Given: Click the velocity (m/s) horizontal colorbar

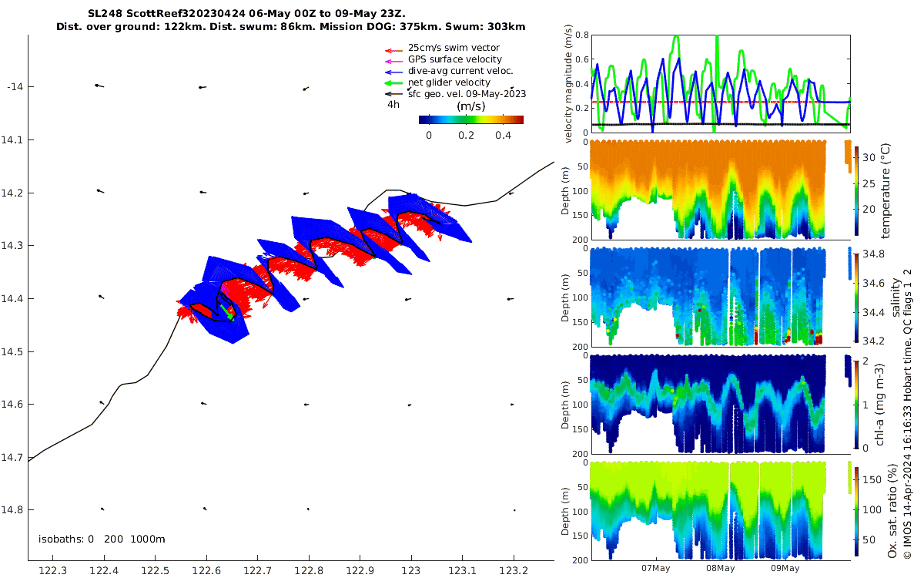Looking at the screenshot, I should coord(471,119).
